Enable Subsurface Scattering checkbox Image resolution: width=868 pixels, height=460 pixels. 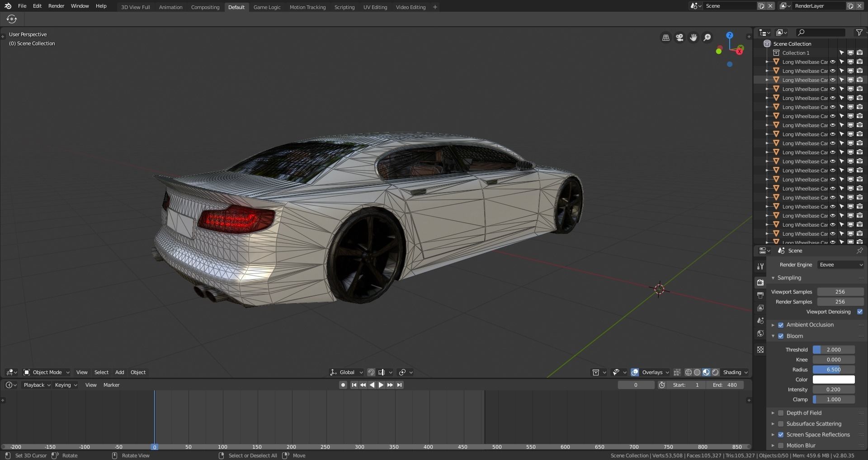tap(781, 424)
